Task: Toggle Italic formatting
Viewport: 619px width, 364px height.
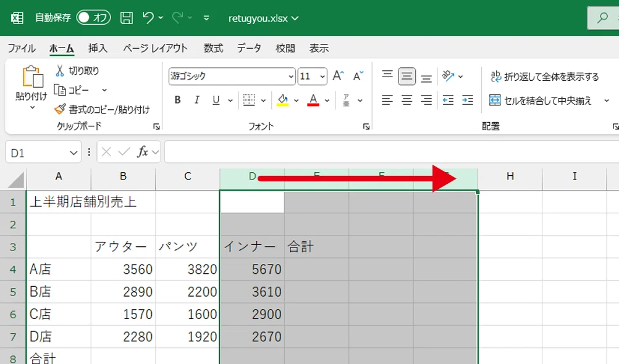Action: click(196, 100)
